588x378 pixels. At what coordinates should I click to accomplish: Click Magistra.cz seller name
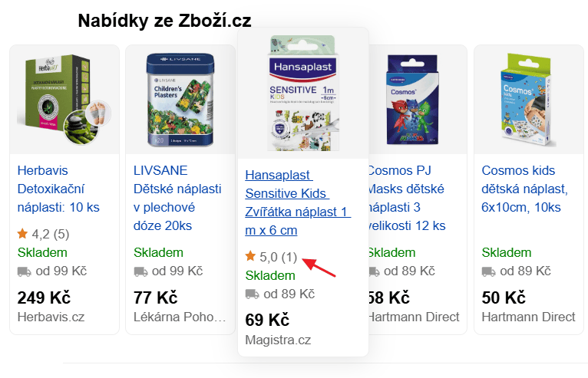[x=278, y=340]
